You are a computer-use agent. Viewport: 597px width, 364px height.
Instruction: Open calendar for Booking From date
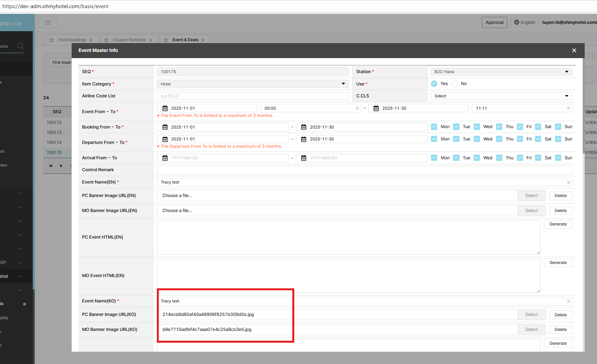165,127
